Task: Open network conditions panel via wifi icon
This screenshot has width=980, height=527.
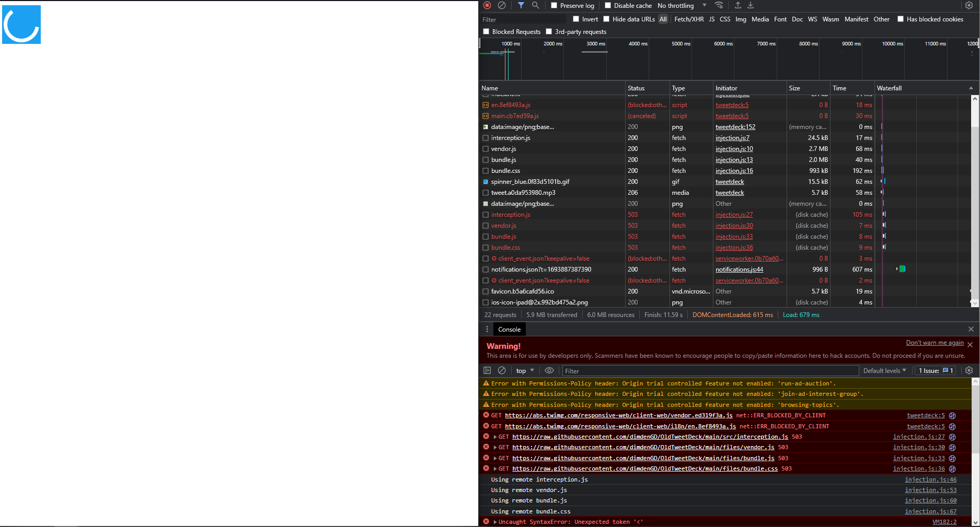Action: pyautogui.click(x=719, y=5)
